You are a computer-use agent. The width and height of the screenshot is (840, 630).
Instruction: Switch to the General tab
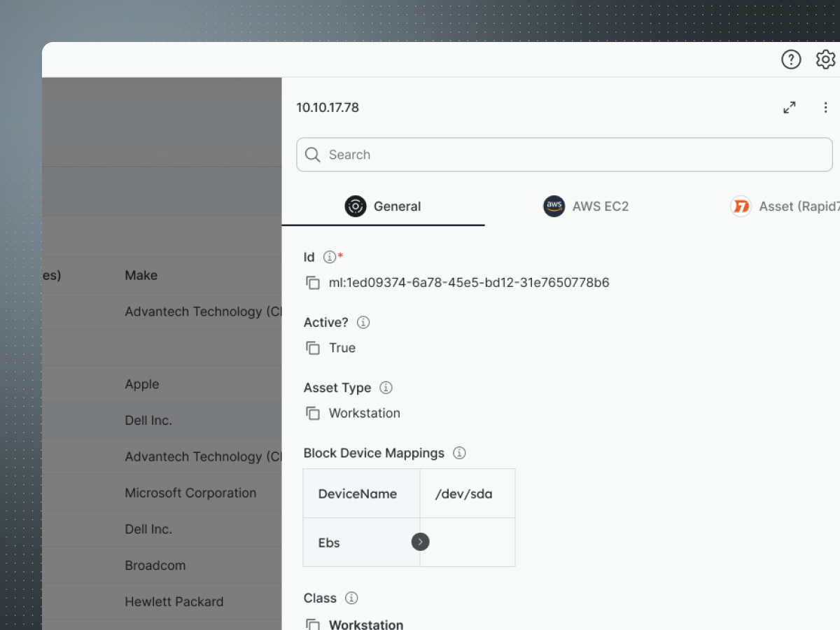pos(384,206)
